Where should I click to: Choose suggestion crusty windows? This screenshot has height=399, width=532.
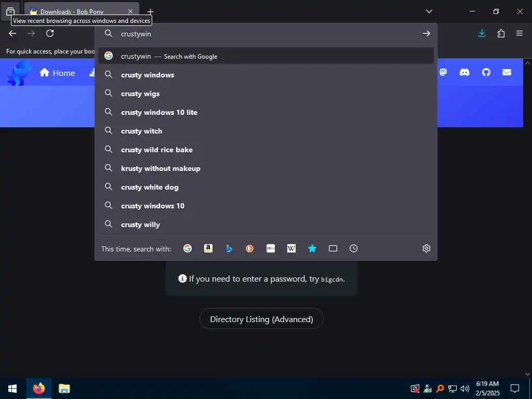click(265, 75)
